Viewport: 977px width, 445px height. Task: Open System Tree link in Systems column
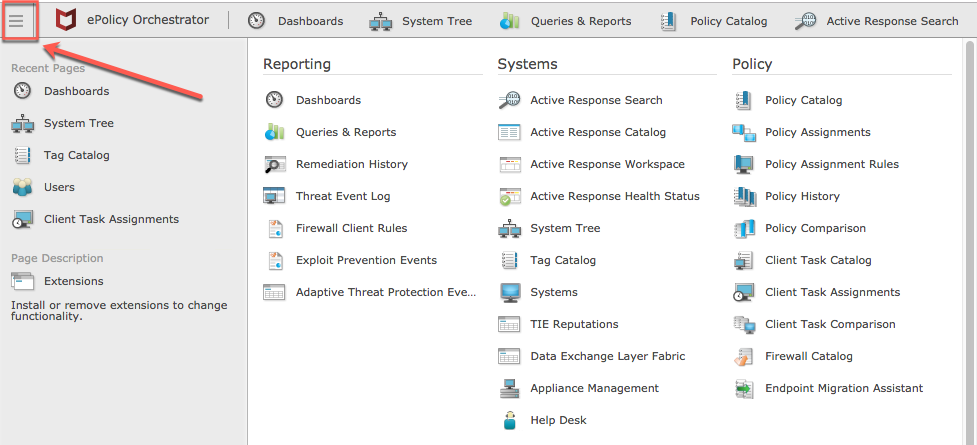[565, 228]
